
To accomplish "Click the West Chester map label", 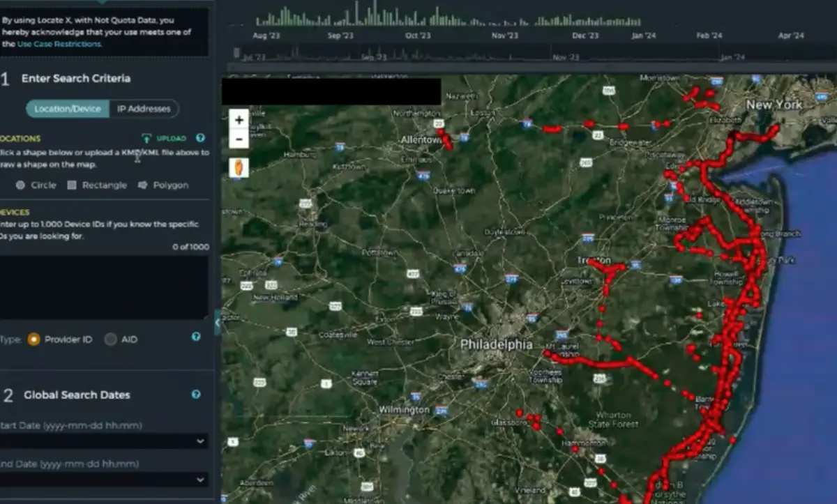I will (x=390, y=342).
